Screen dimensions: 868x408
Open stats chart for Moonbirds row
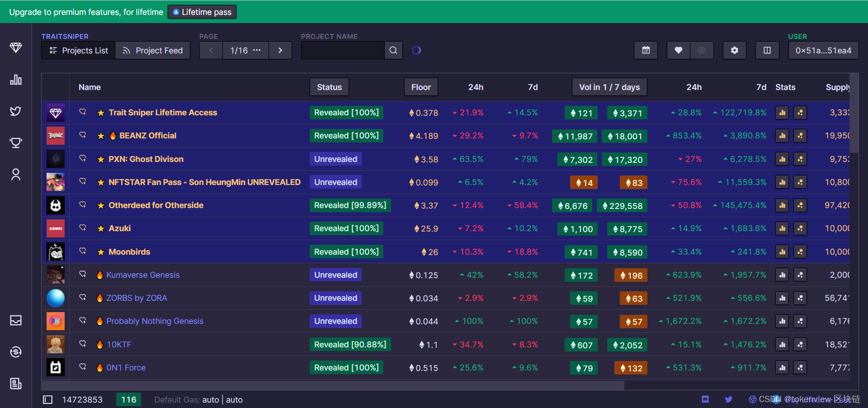coord(782,252)
